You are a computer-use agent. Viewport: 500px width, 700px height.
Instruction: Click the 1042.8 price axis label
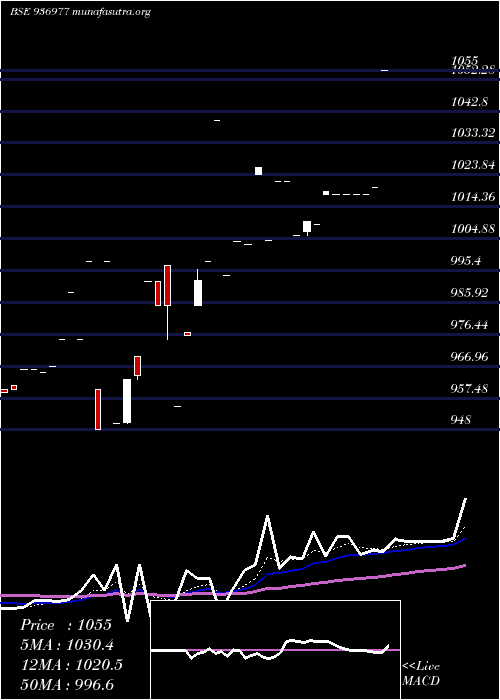469,102
